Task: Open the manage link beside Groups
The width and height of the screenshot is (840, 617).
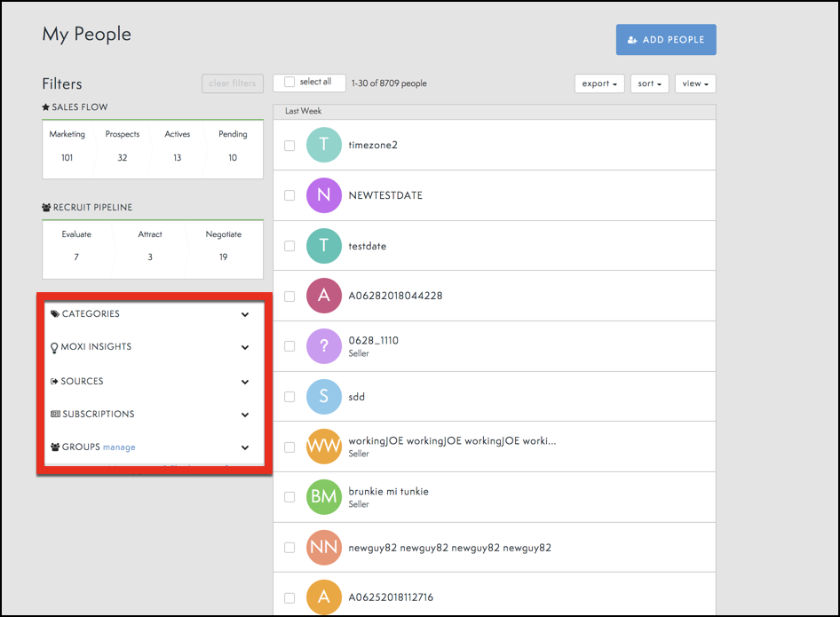Action: click(x=119, y=447)
